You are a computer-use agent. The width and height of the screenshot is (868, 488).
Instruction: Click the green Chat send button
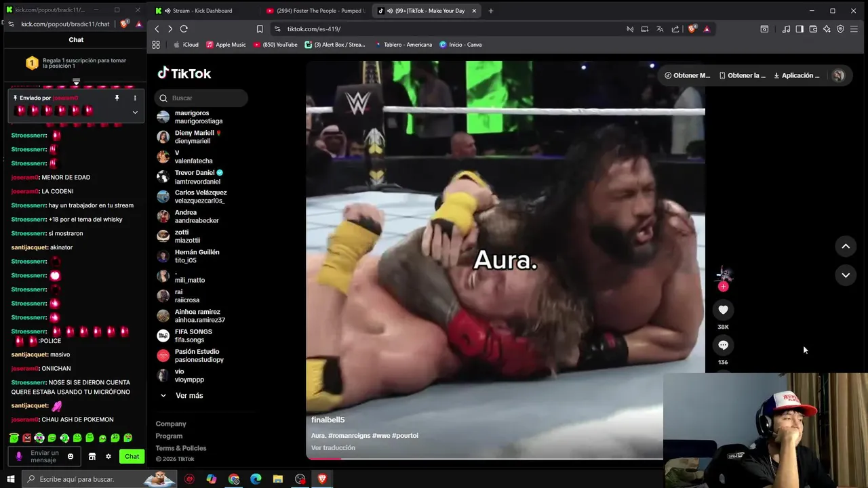(132, 456)
